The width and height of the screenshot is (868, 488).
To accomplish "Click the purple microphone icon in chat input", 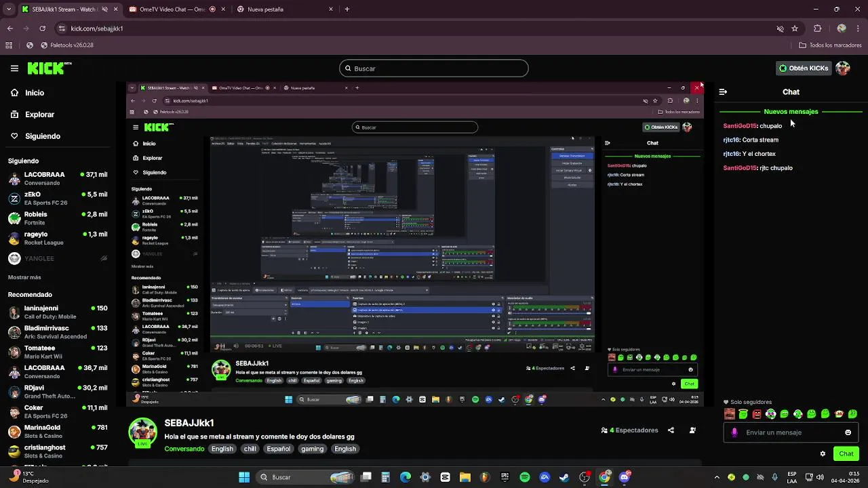I will click(x=734, y=432).
